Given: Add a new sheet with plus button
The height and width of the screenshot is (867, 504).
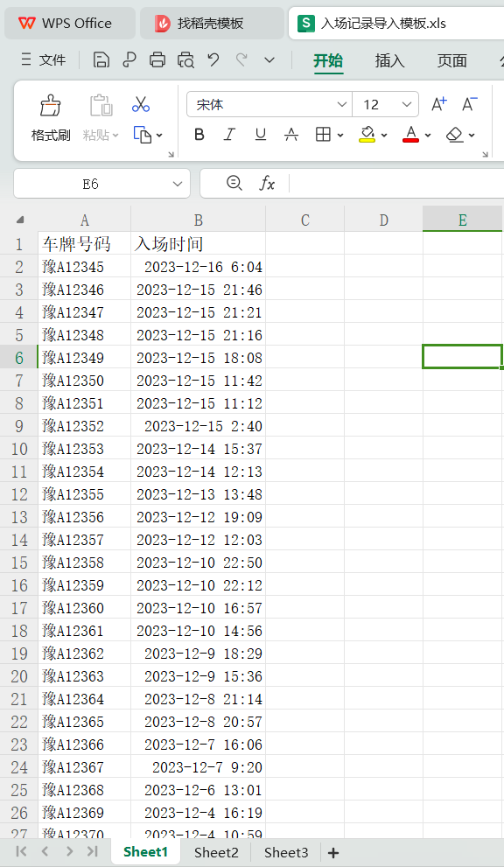Looking at the screenshot, I should 333,853.
